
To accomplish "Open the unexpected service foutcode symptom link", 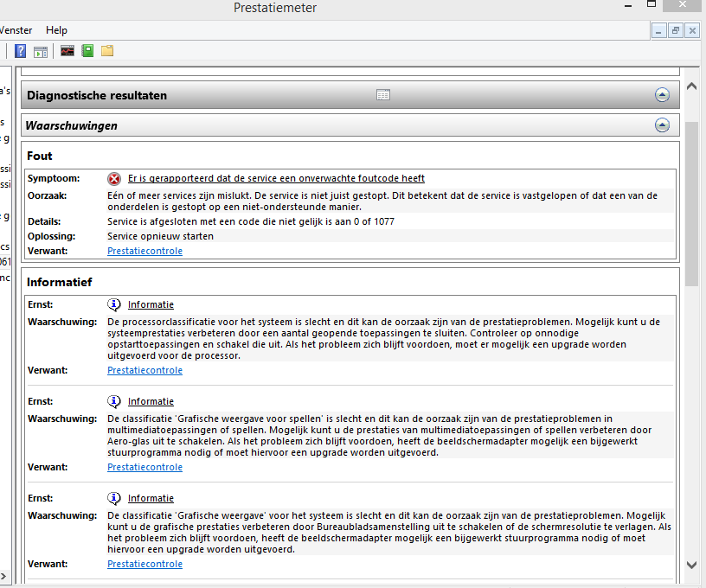I will pyautogui.click(x=276, y=178).
